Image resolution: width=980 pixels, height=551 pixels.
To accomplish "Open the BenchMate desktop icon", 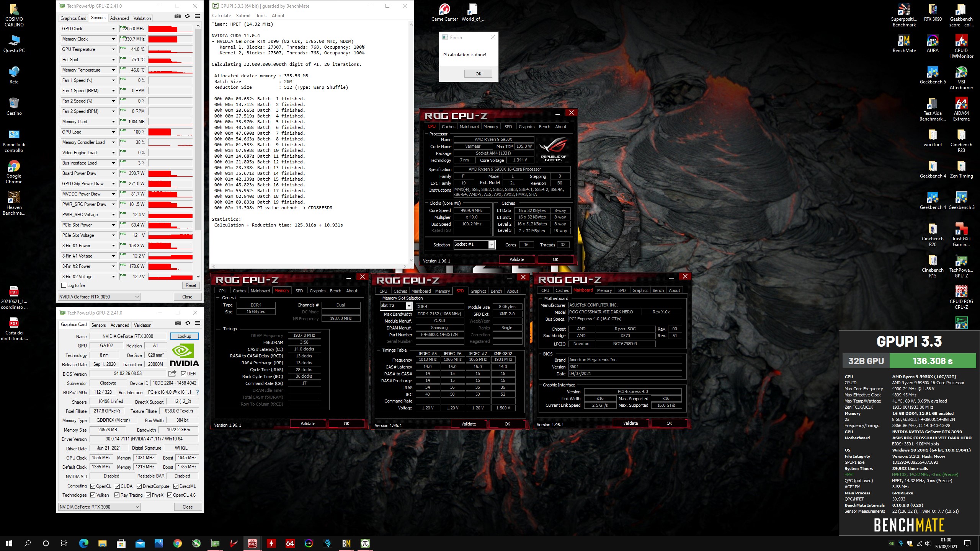I will pos(904,44).
